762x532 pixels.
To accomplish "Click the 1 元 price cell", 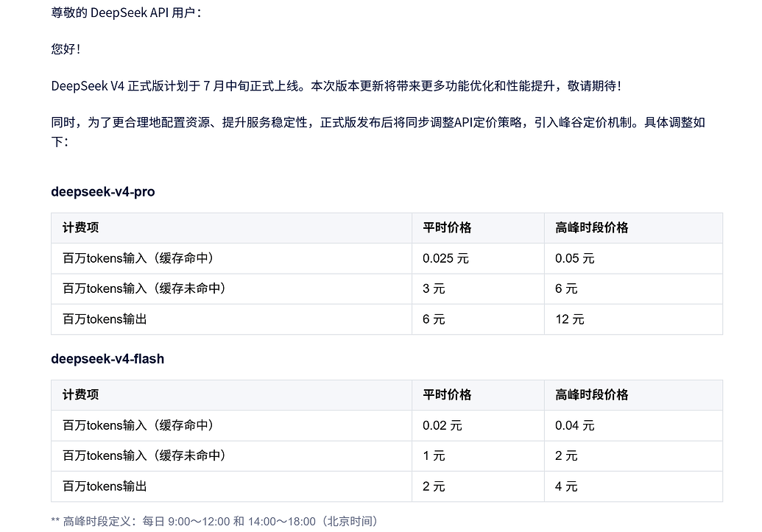I will point(434,456).
